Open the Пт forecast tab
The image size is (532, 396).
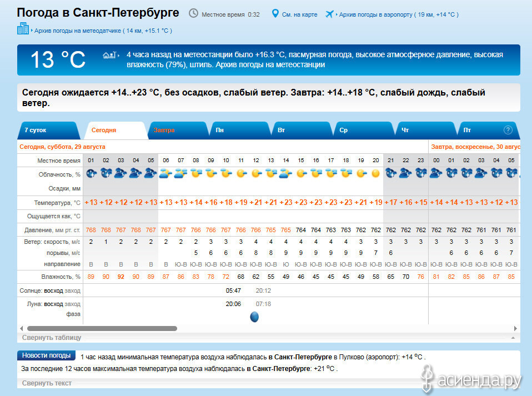[489, 131]
